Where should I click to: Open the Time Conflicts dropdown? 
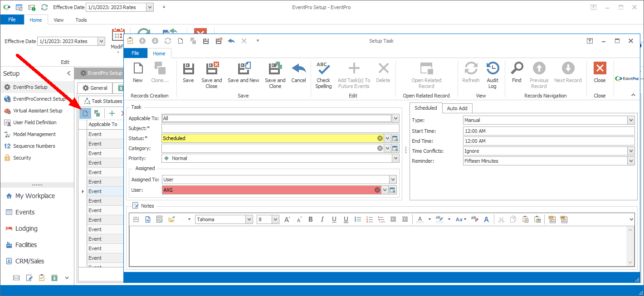click(x=630, y=151)
